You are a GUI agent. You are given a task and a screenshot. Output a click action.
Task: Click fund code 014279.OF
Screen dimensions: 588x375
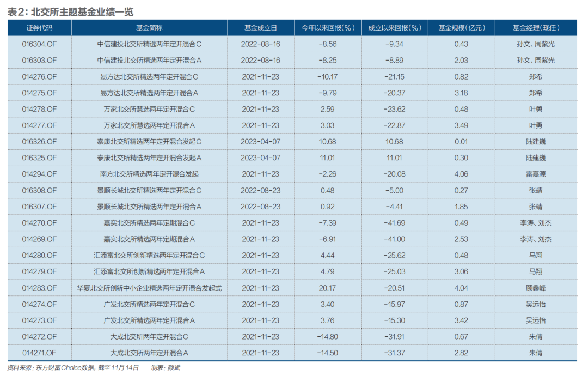point(39,272)
